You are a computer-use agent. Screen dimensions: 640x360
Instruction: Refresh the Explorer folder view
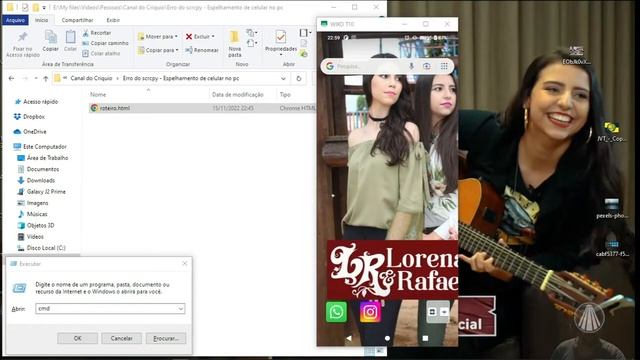pyautogui.click(x=299, y=78)
